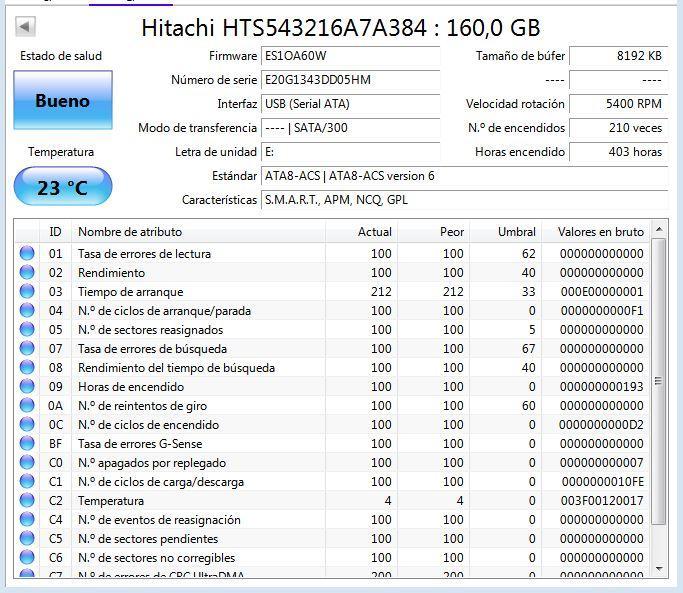Screen dimensions: 683x593
Task: Click the scrollbar down arrow
Action: tap(659, 569)
